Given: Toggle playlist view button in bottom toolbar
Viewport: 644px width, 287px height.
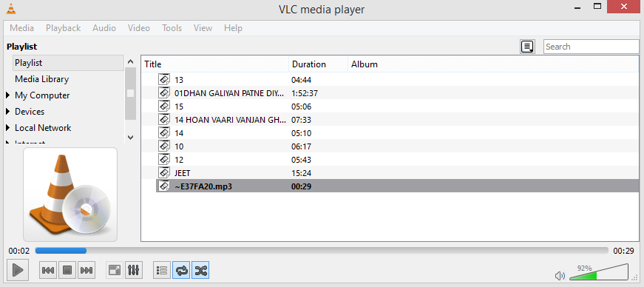Looking at the screenshot, I should point(162,270).
